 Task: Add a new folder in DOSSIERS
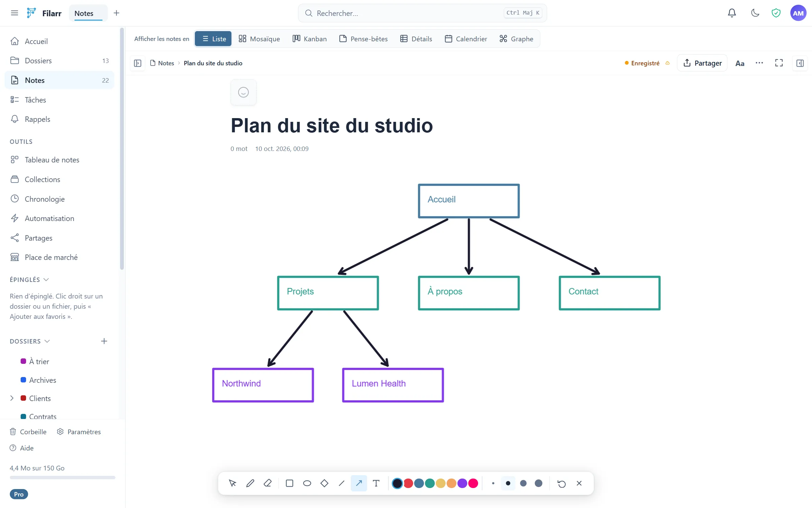click(x=104, y=341)
